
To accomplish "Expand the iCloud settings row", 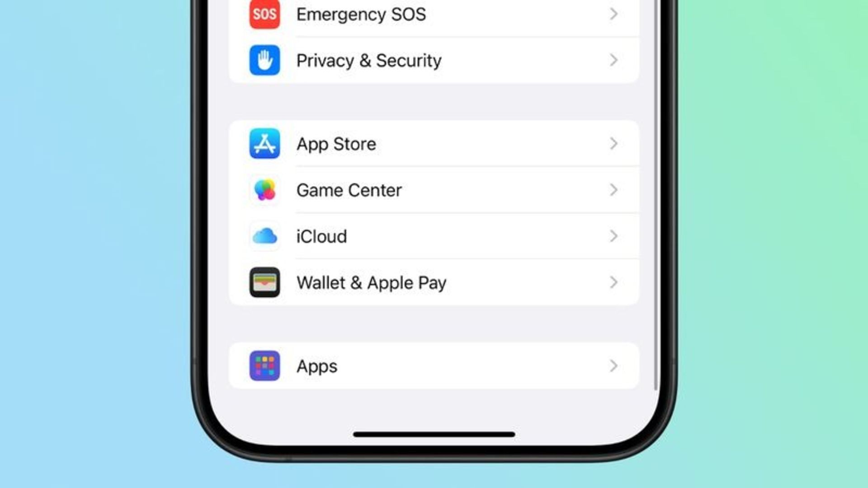I will [434, 236].
